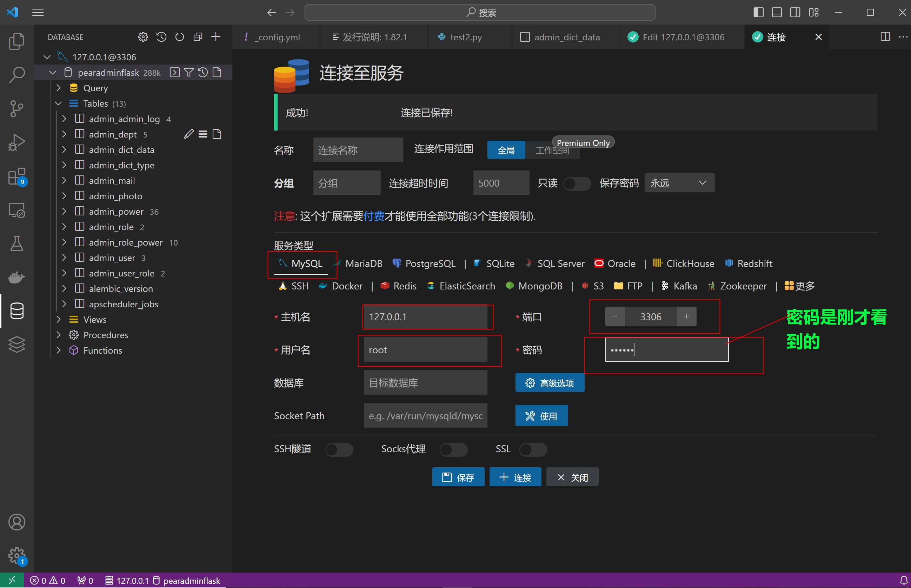Filter tables in pearadminflask
The image size is (911, 588).
188,73
